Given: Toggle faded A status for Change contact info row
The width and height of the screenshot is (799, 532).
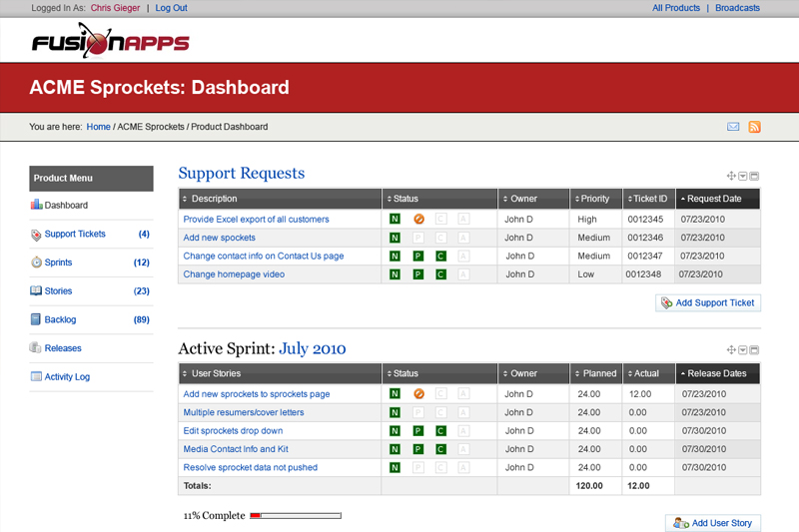Looking at the screenshot, I should pos(463,257).
